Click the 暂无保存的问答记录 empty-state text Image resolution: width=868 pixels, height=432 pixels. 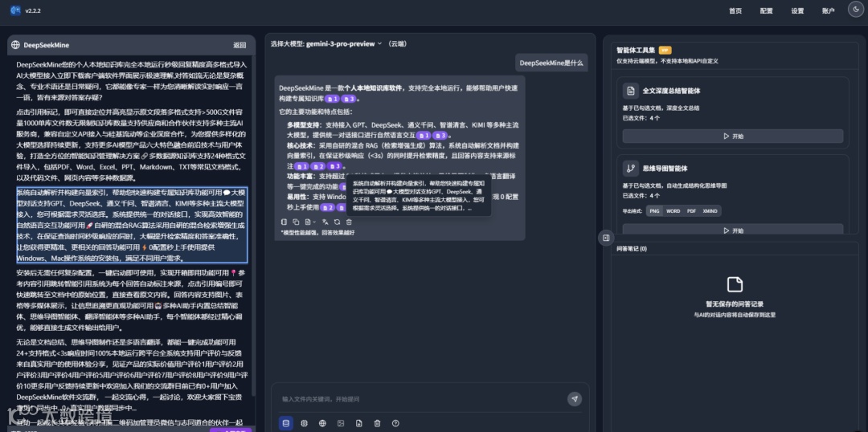[735, 304]
